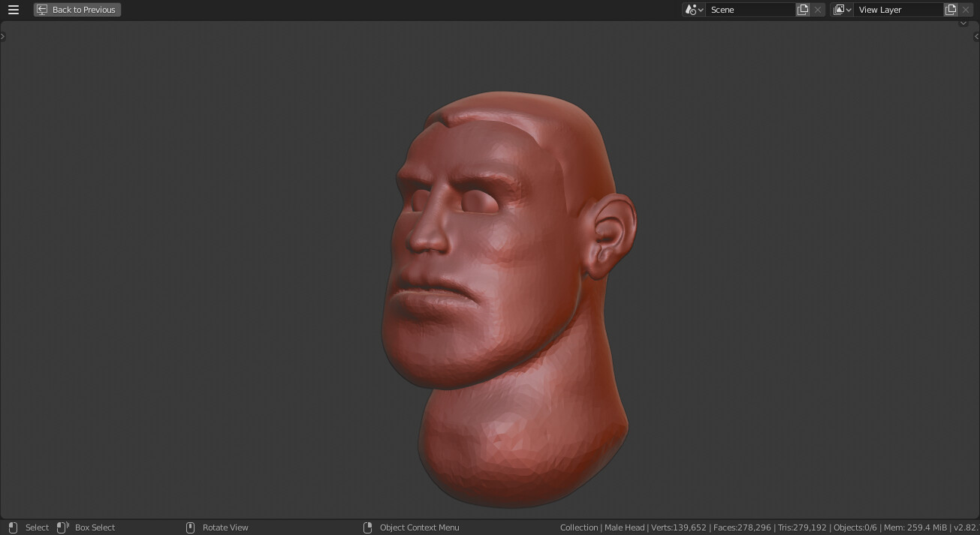Viewport: 980px width, 535px height.
Task: Click the Scene name input field
Action: tap(751, 10)
